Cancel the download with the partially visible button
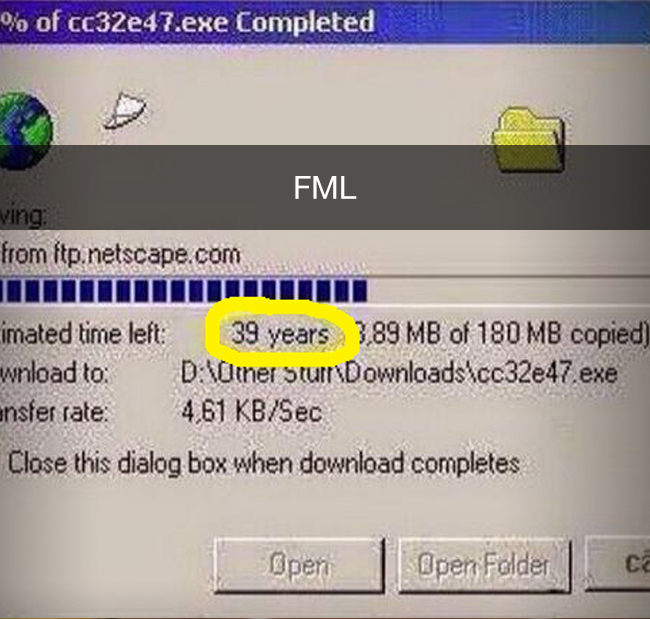 coord(618,563)
